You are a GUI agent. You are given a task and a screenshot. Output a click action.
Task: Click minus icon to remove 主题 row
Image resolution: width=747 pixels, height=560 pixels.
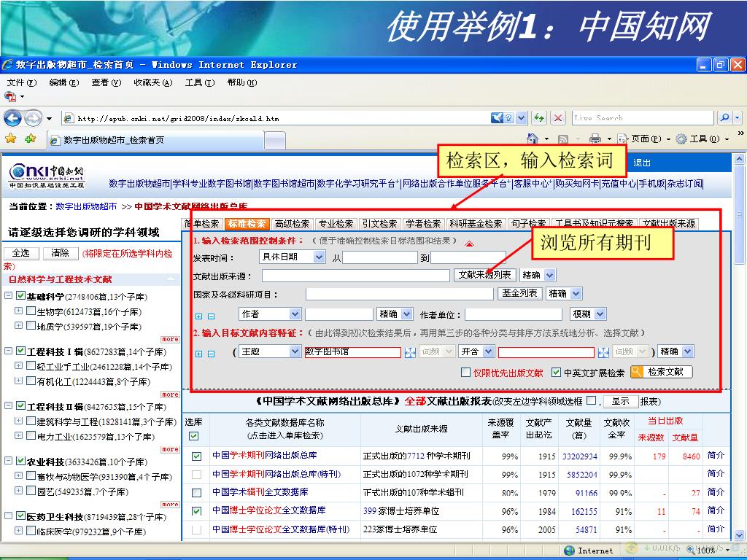pos(211,354)
